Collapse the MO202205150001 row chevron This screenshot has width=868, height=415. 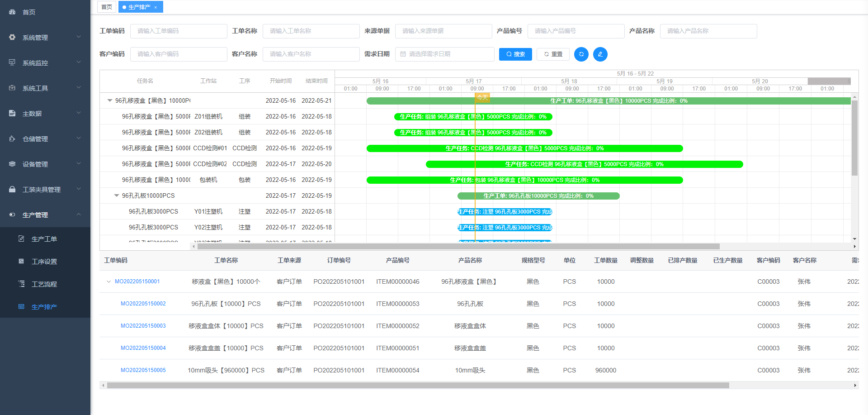[x=108, y=281]
